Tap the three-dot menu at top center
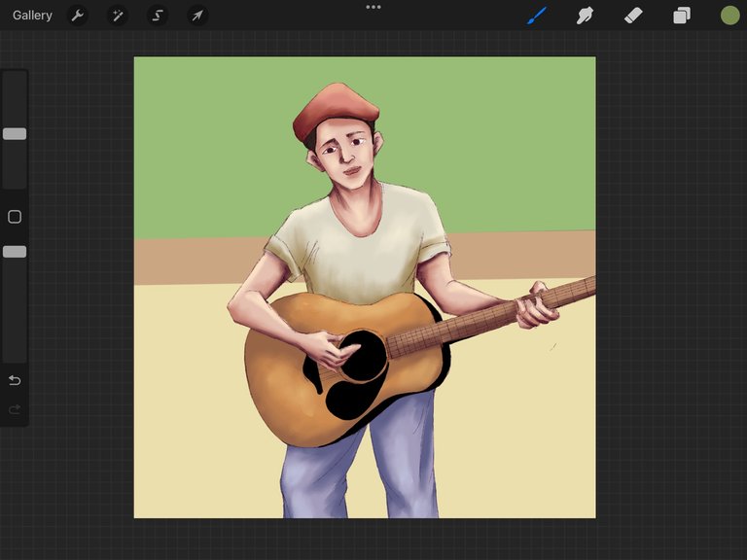 click(373, 7)
